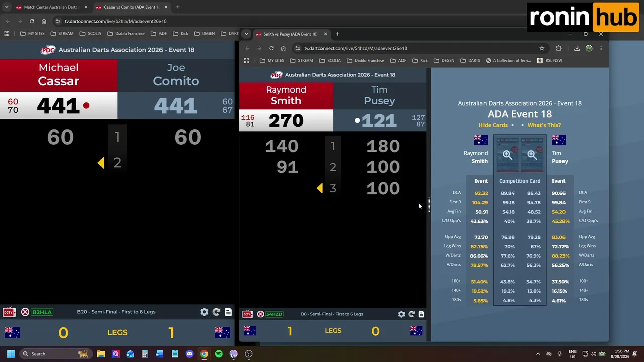Click the DCTV logo beside 54HZD
The width and height of the screenshot is (644, 362).
[x=247, y=314]
